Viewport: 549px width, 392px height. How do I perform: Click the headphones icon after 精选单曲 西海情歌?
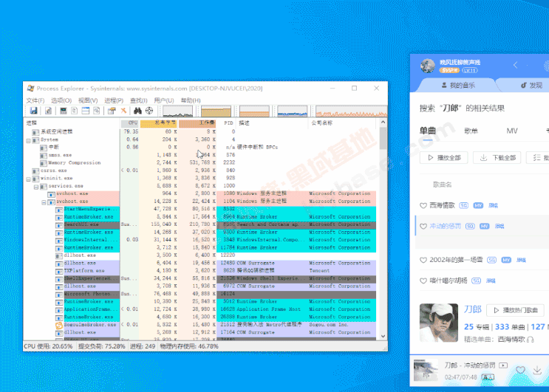[x=530, y=339]
